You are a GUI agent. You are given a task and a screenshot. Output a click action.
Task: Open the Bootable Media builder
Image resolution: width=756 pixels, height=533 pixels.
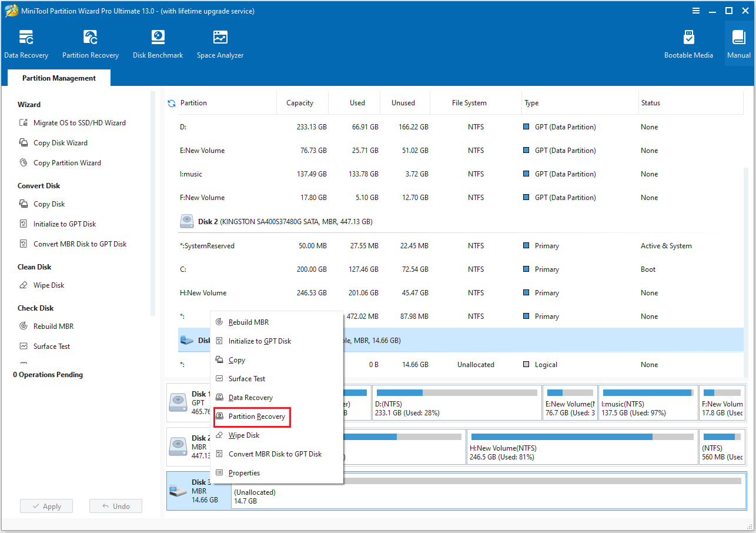tap(688, 45)
